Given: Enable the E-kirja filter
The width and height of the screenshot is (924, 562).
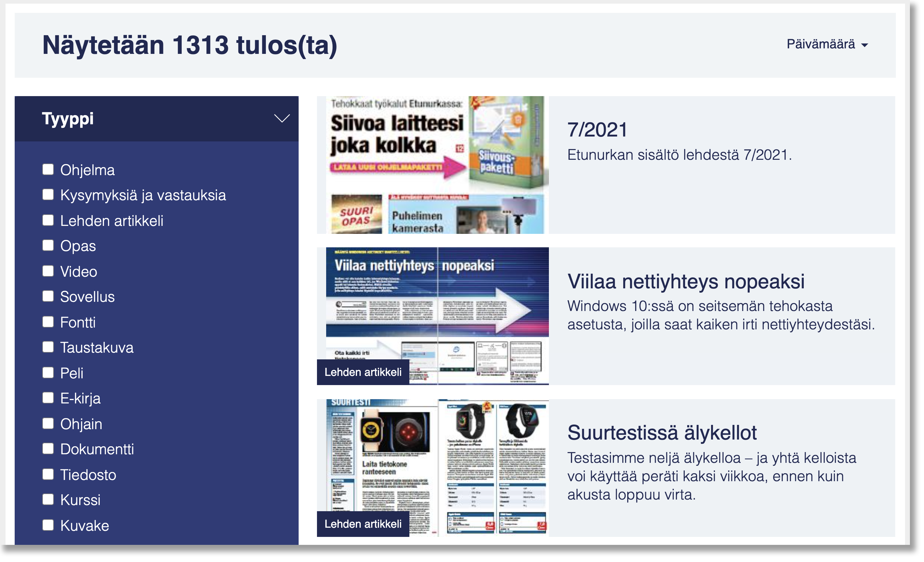Looking at the screenshot, I should 48,398.
